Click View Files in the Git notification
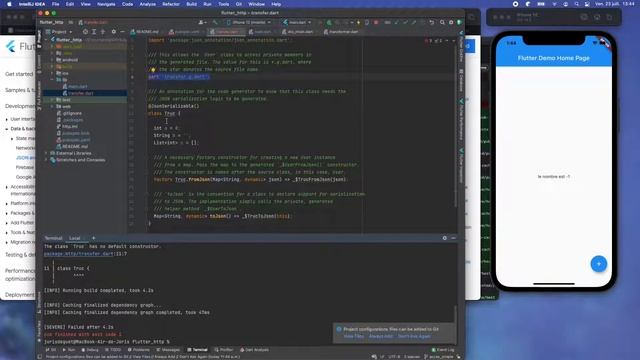Screen dimensions: 640x360 [x=354, y=336]
